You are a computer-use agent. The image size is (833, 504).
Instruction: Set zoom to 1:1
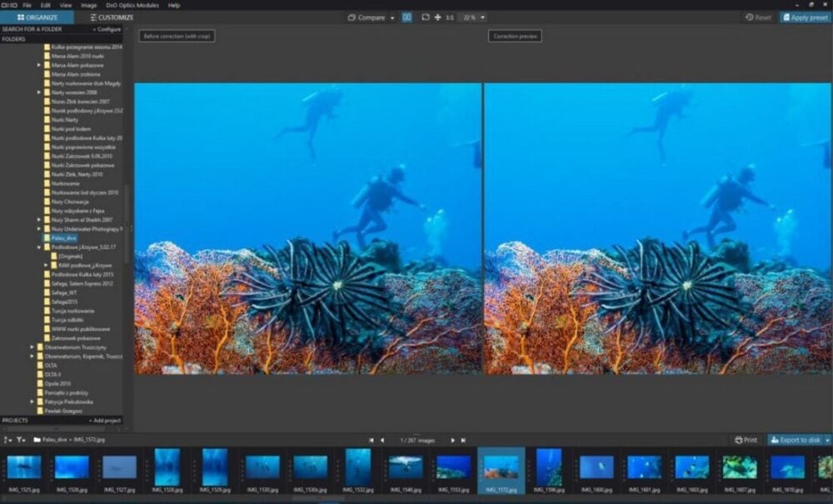pyautogui.click(x=450, y=17)
